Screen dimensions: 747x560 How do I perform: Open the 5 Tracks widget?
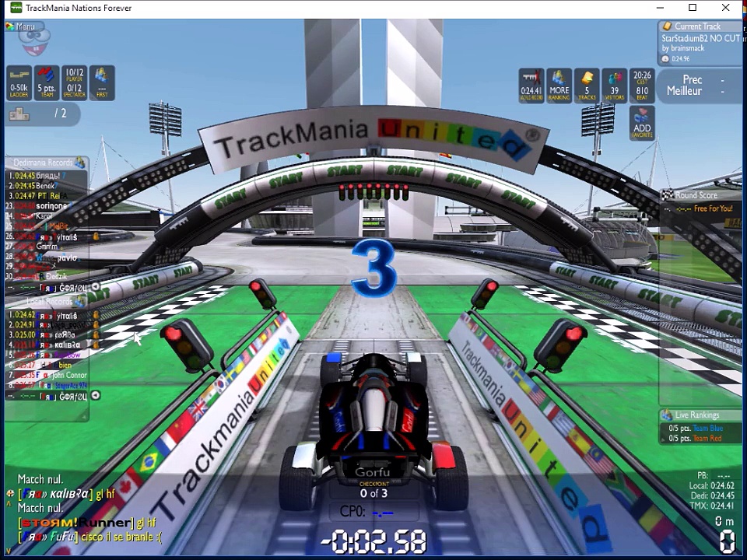(x=587, y=86)
